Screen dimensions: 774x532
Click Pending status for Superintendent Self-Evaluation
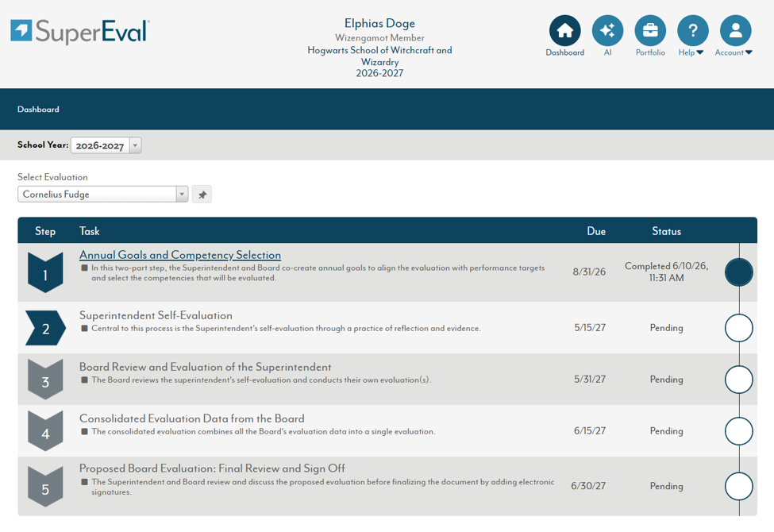(x=666, y=327)
